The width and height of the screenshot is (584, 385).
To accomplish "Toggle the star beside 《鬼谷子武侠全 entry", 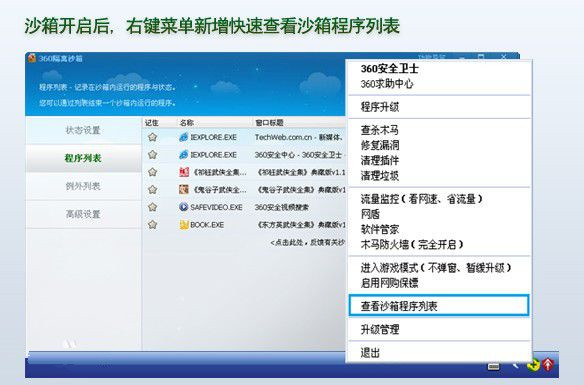I will point(152,190).
